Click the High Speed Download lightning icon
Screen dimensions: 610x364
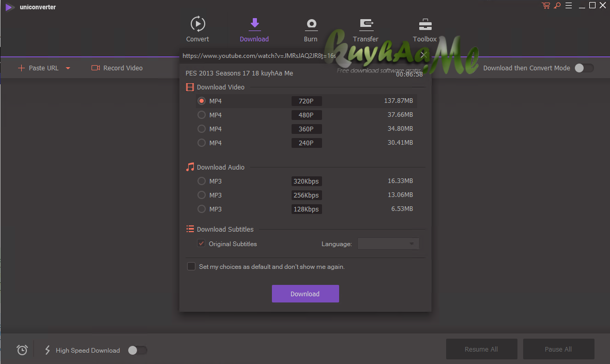coord(48,350)
